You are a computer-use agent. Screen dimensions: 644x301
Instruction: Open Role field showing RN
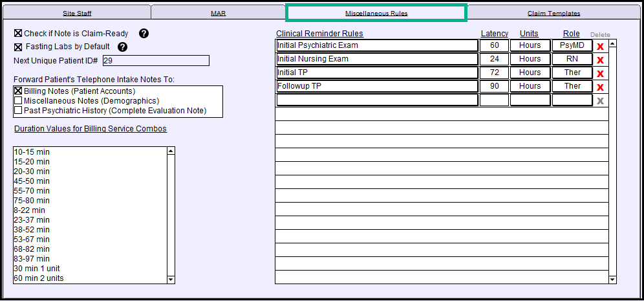[572, 60]
